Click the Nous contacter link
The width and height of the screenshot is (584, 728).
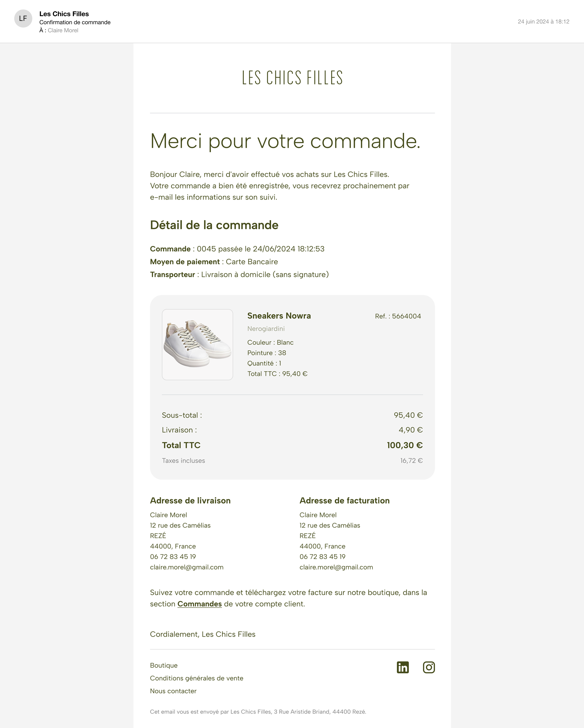coord(173,691)
